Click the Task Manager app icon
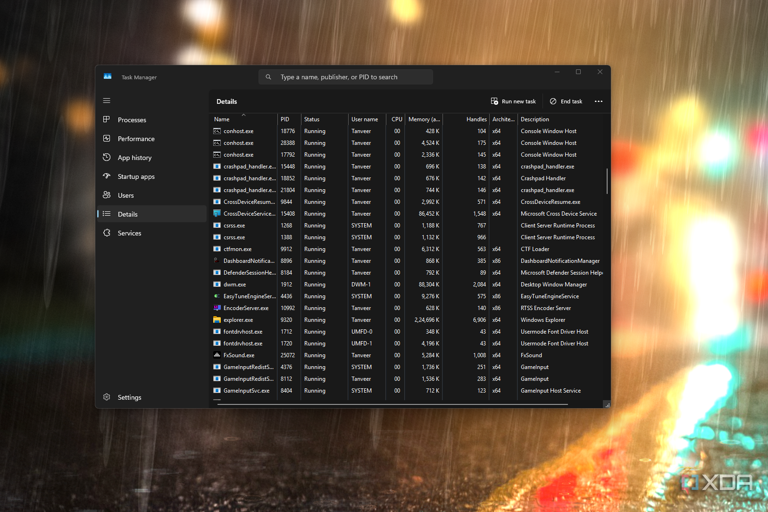 [107, 76]
